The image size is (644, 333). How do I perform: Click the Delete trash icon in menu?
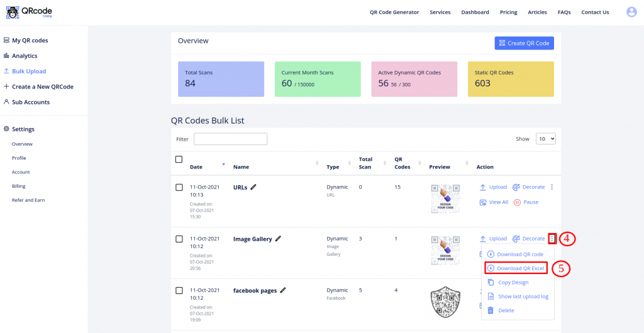click(491, 310)
